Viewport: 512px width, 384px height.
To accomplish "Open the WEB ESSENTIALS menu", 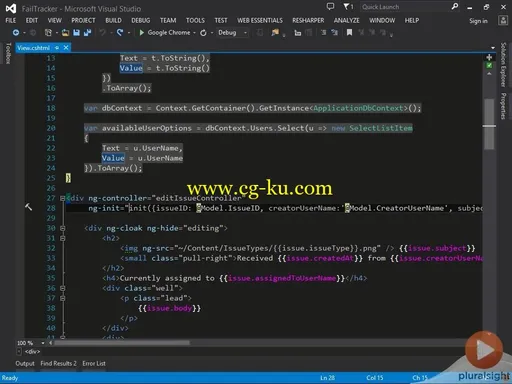I will [x=260, y=21].
